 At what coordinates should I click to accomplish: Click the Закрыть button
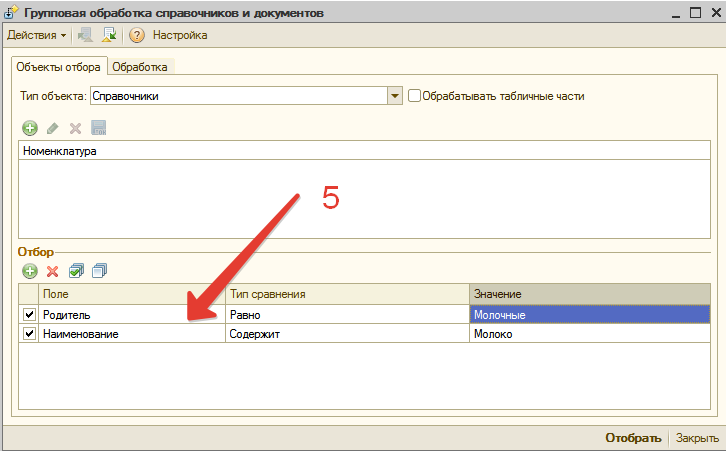pyautogui.click(x=696, y=438)
